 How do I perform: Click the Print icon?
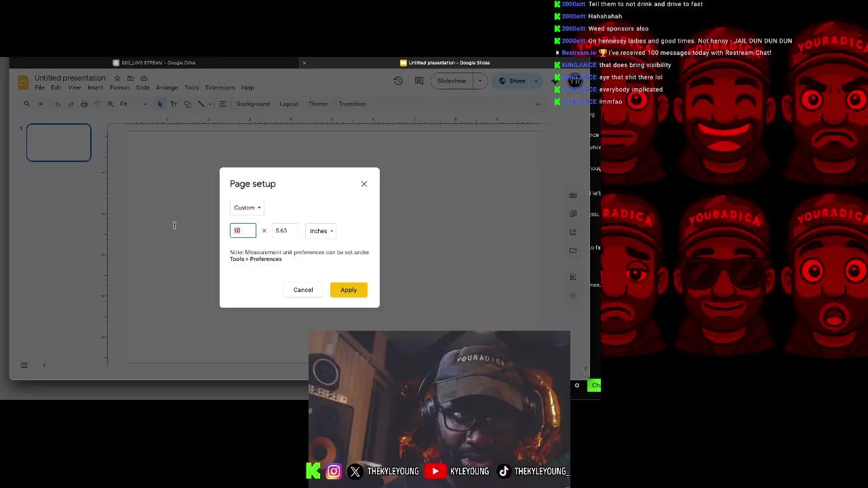(84, 104)
